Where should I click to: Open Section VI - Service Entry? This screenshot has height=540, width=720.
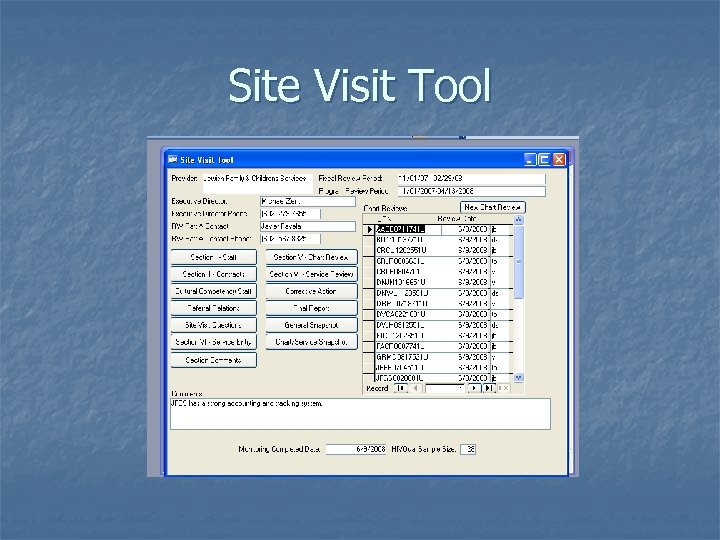[214, 342]
